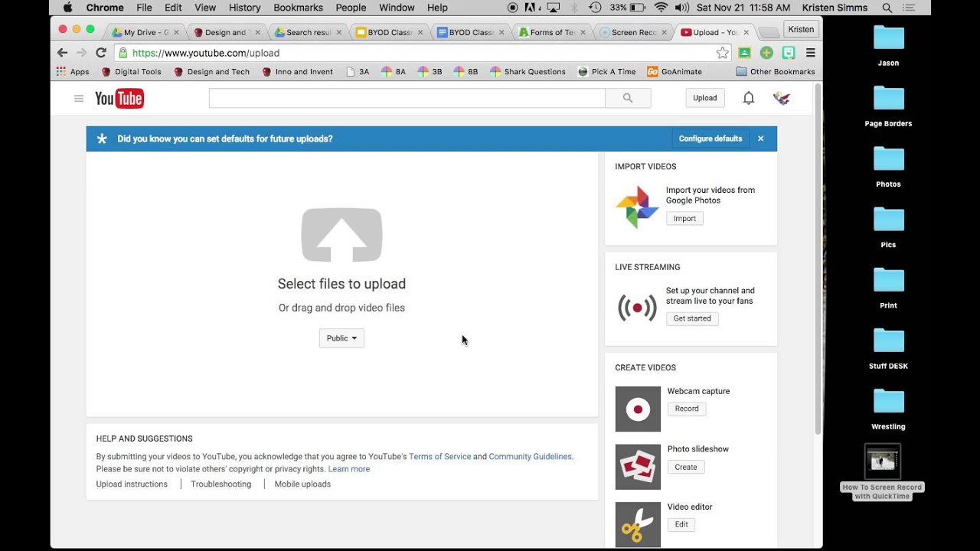Click the live streaming broadcast icon
The image size is (980, 551).
[x=637, y=308]
